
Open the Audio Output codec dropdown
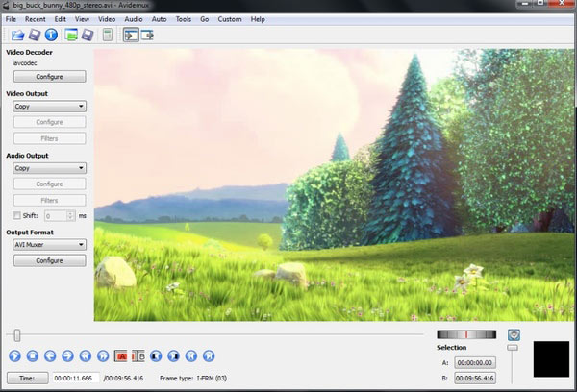point(50,168)
